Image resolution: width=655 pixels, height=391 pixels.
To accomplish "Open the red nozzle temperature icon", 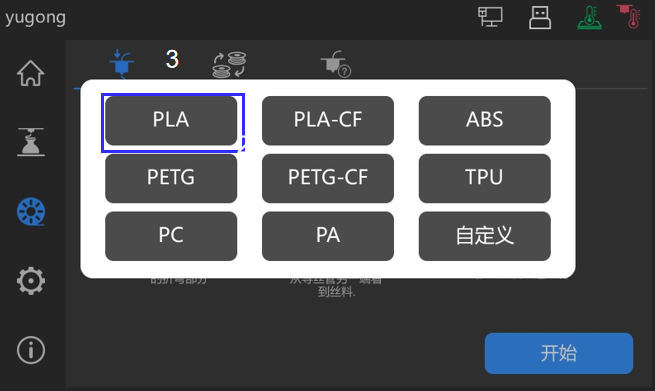I will point(629,17).
